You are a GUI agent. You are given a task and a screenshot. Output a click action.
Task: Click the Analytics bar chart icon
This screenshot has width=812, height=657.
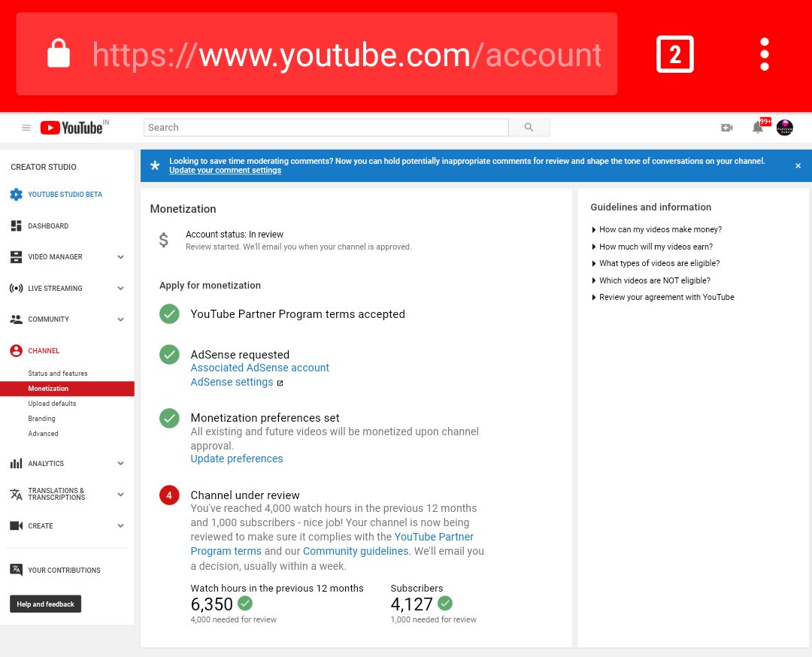[x=16, y=463]
